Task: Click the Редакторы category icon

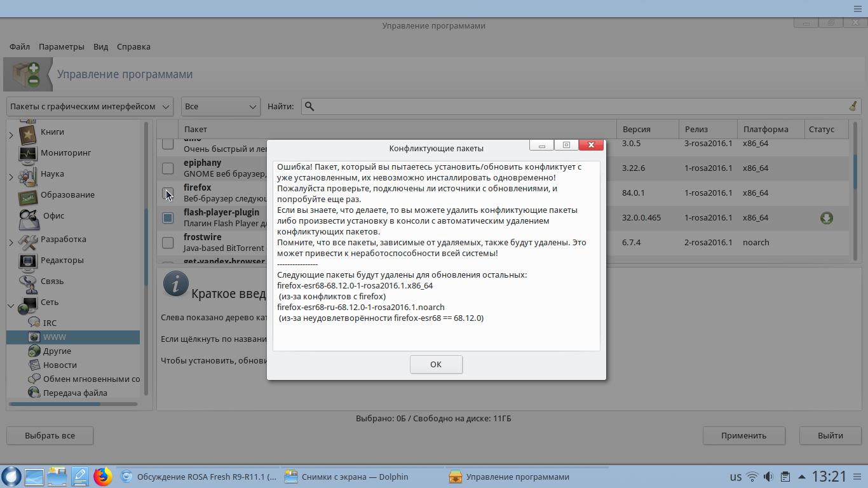Action: [x=27, y=261]
